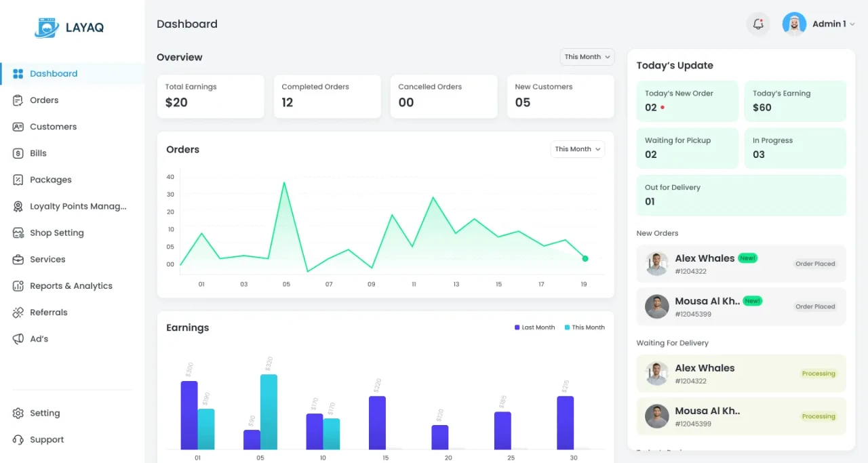
Task: Click the Ad's megaphone icon
Action: click(18, 339)
